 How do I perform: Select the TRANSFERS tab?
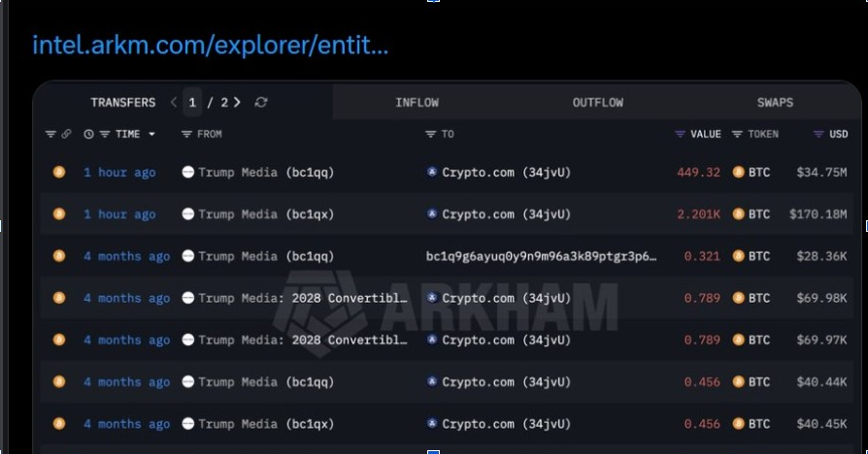123,102
